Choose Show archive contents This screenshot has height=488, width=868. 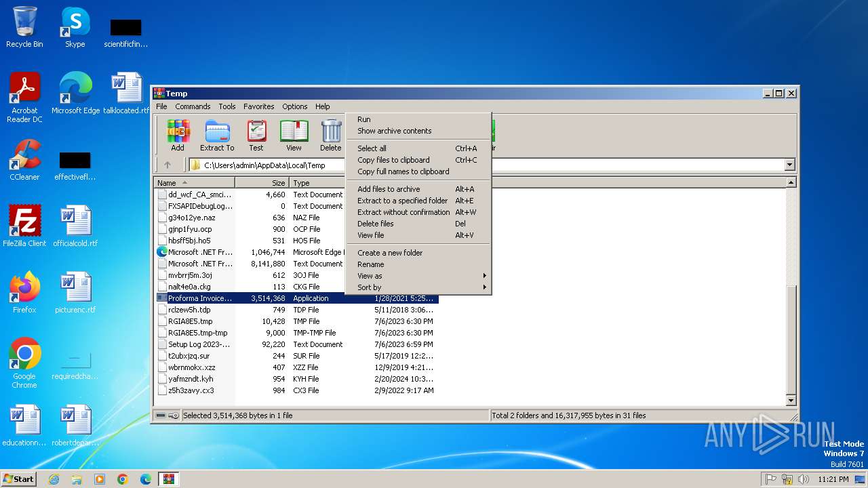click(x=418, y=131)
